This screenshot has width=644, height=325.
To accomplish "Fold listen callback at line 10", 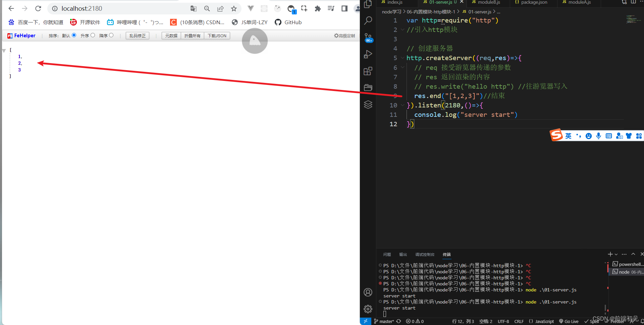I will 402,105.
